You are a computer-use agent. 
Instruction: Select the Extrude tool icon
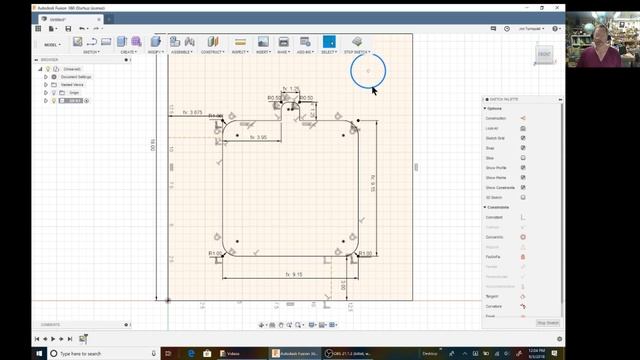[122, 41]
